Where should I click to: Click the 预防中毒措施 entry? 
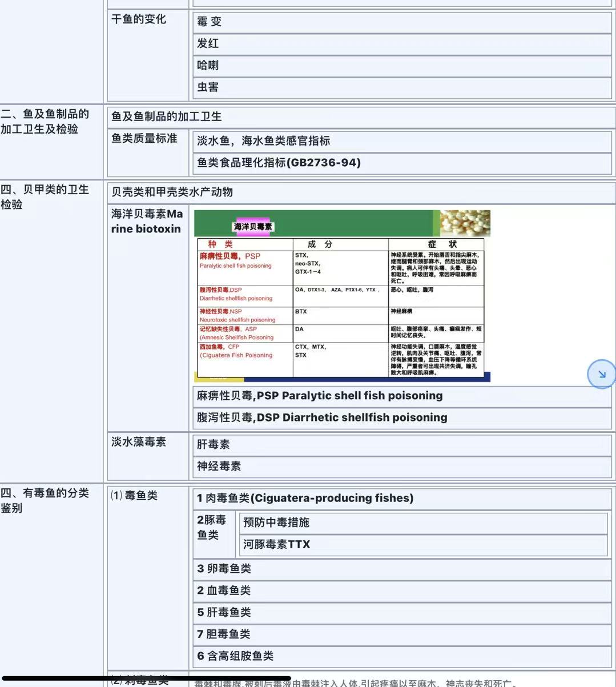point(276,523)
